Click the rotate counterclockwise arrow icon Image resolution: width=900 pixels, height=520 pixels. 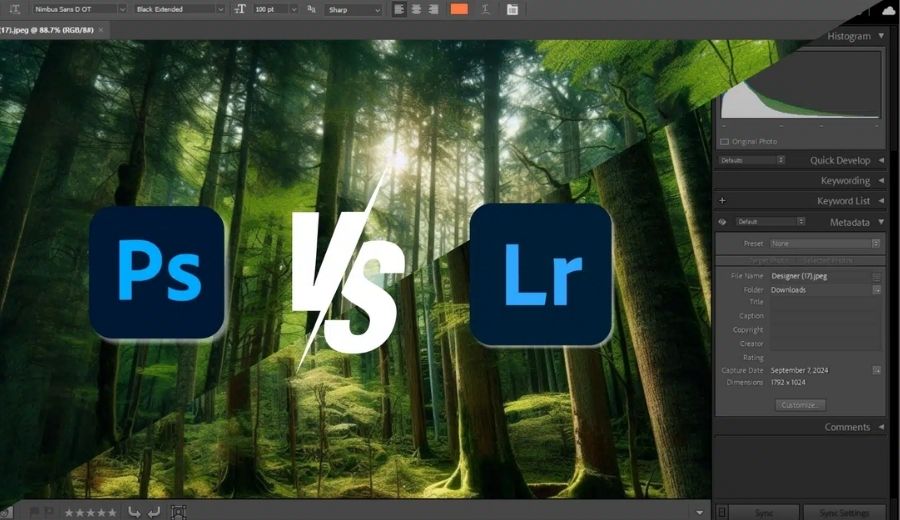point(134,512)
